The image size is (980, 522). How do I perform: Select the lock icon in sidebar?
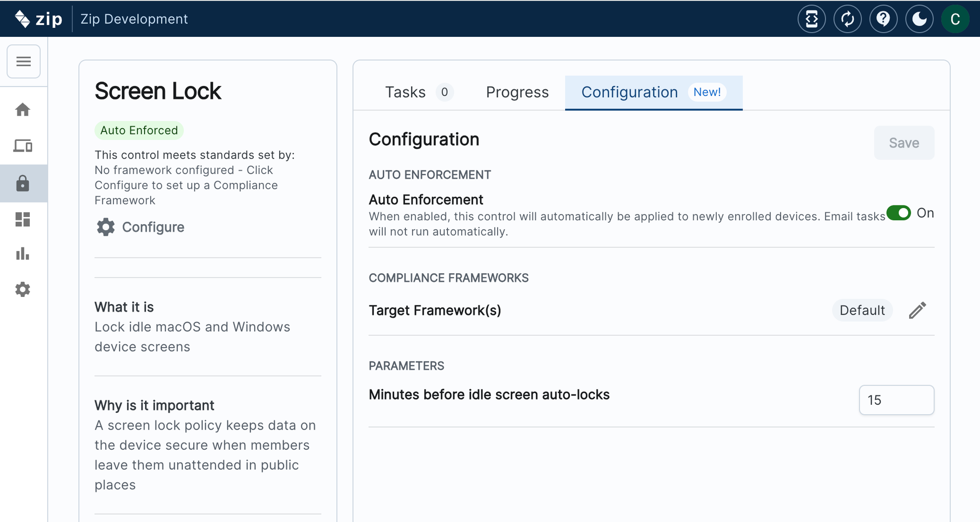point(22,183)
